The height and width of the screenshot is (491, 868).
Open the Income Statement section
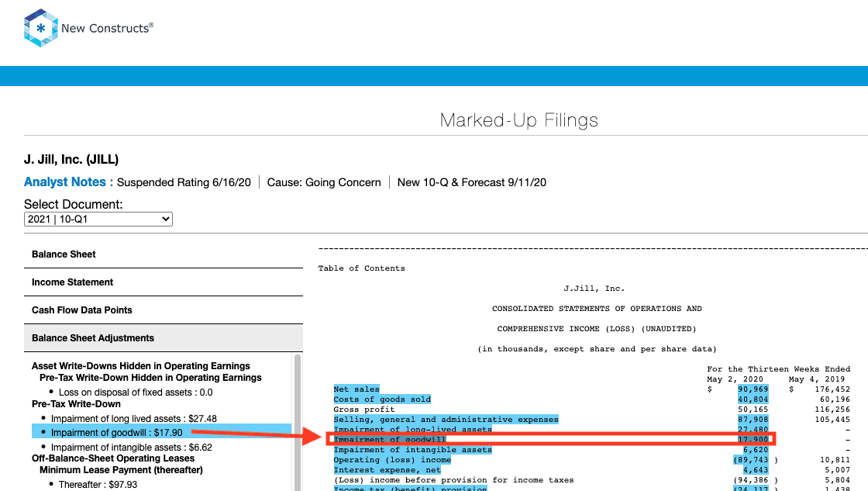[x=164, y=282]
